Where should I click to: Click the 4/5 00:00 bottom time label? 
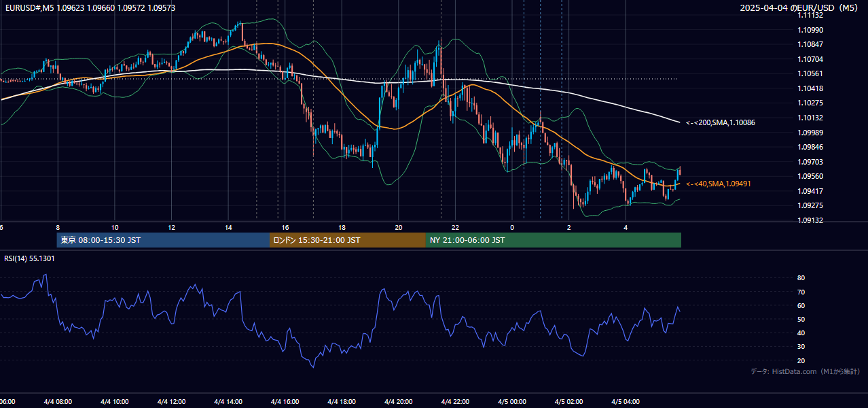[x=513, y=402]
